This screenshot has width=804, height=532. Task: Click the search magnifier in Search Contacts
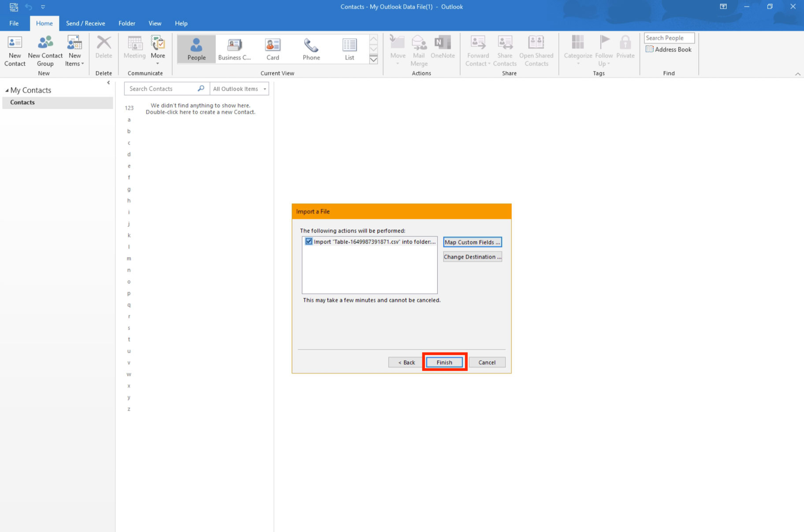(x=201, y=89)
